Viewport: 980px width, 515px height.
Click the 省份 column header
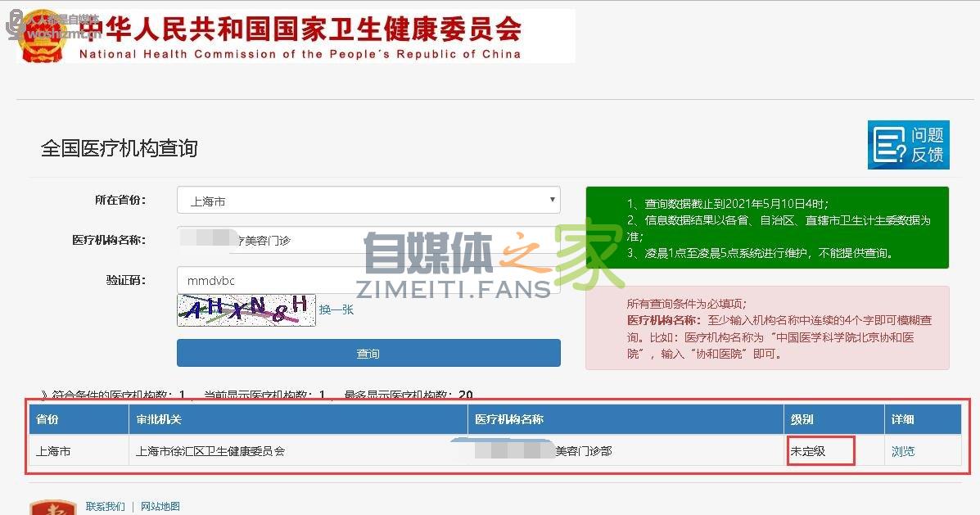click(x=48, y=419)
